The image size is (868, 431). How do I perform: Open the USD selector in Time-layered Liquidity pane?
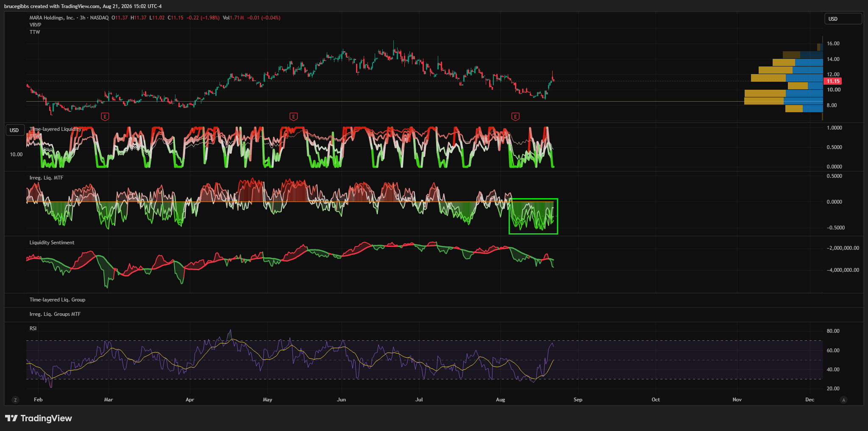(14, 130)
